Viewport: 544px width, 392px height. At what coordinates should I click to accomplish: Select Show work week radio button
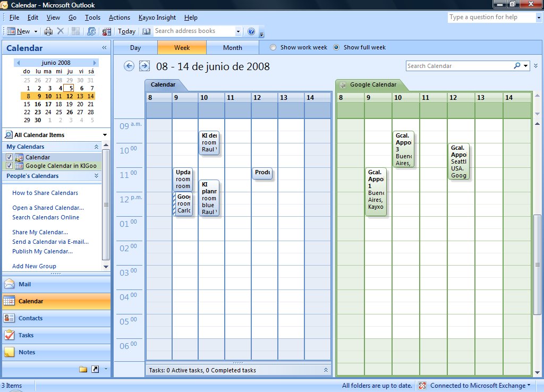pyautogui.click(x=273, y=47)
